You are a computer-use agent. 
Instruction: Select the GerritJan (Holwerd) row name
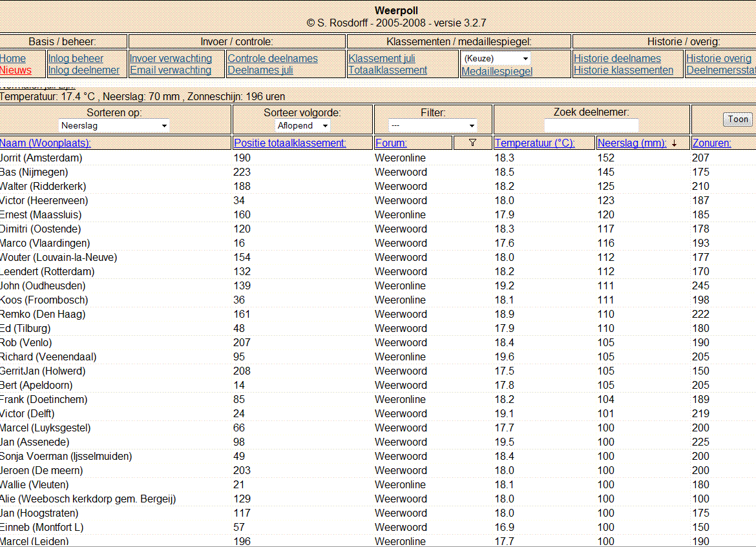coord(43,371)
